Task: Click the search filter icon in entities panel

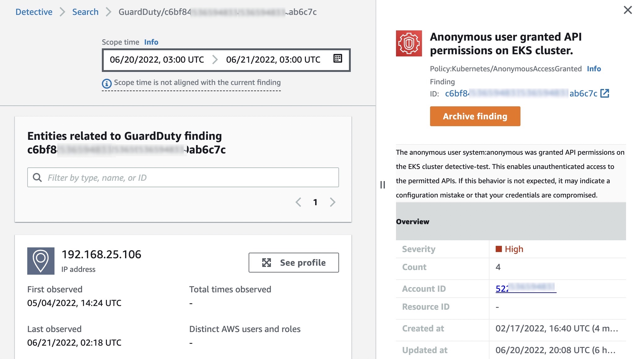Action: (x=37, y=177)
